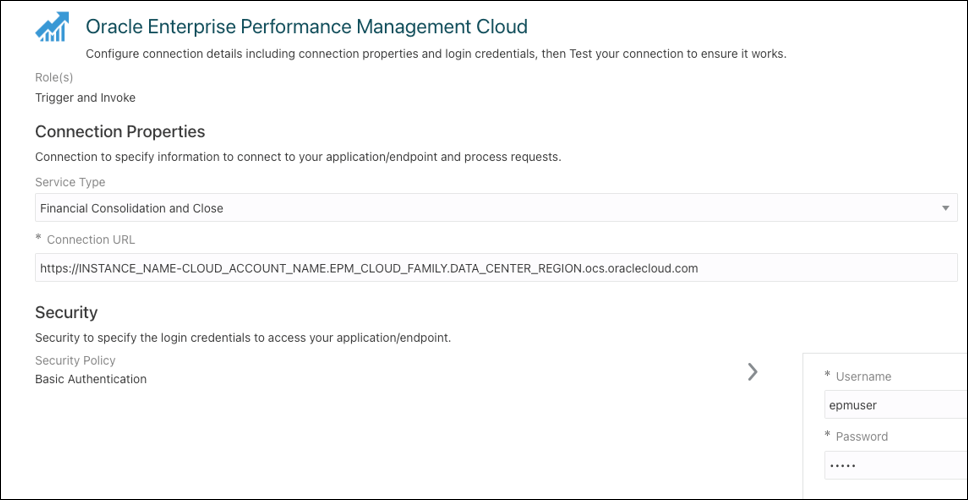Click the Security section heading
This screenshot has height=500, width=968.
(66, 312)
